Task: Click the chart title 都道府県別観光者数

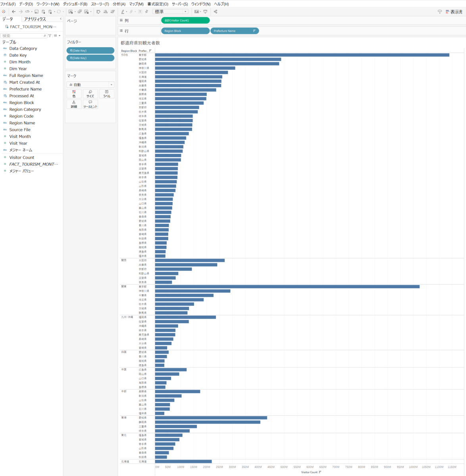Action: click(140, 43)
